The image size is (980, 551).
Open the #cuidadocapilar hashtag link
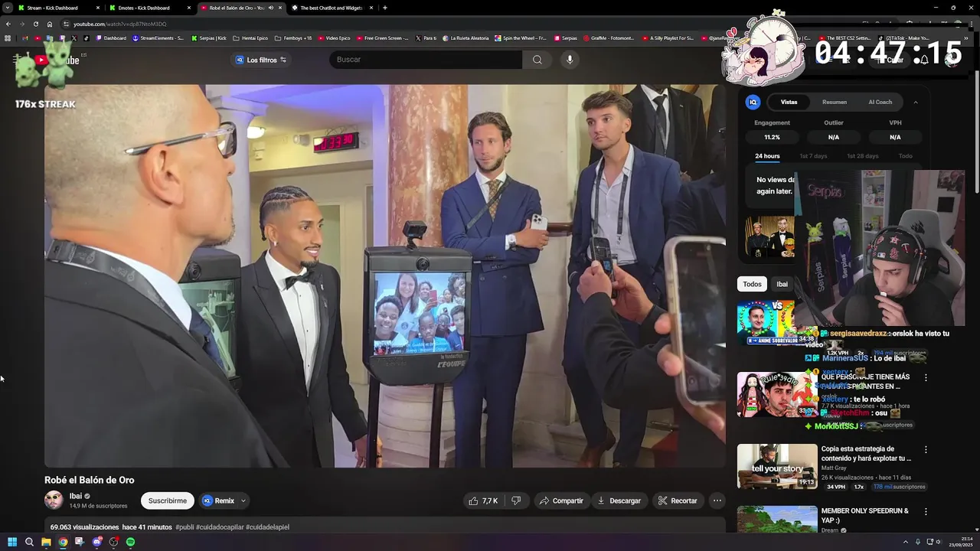(219, 527)
